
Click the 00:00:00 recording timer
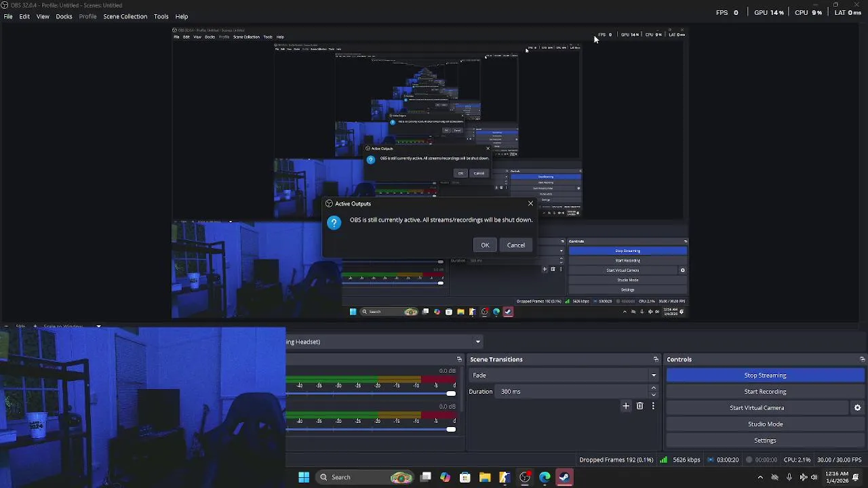766,460
